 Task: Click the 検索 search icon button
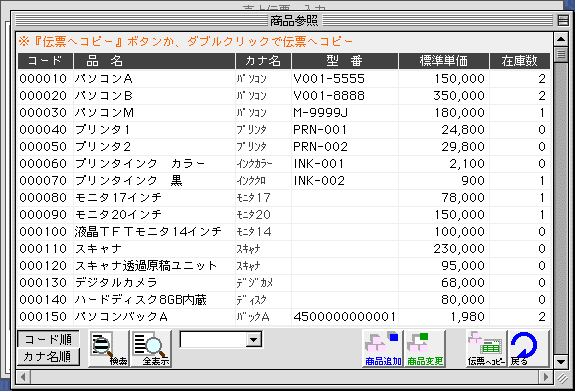coord(109,348)
